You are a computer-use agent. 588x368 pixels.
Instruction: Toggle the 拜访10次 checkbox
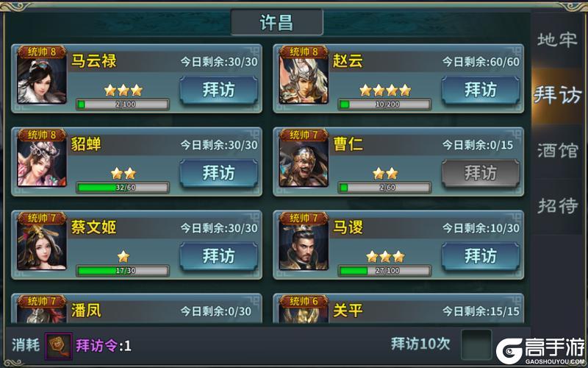(x=476, y=344)
